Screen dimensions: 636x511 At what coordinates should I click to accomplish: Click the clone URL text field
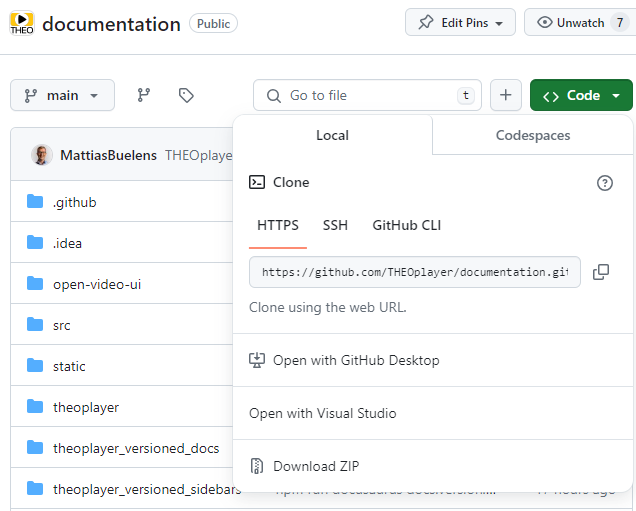[415, 272]
